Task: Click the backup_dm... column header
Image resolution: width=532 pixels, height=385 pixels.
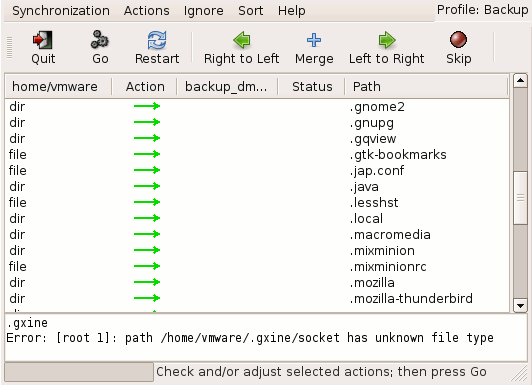Action: 227,86
